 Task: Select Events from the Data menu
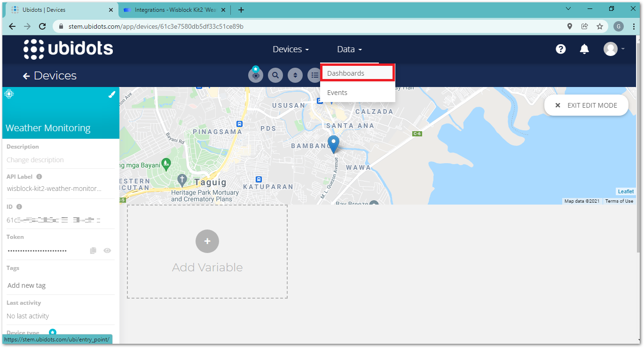tap(337, 93)
